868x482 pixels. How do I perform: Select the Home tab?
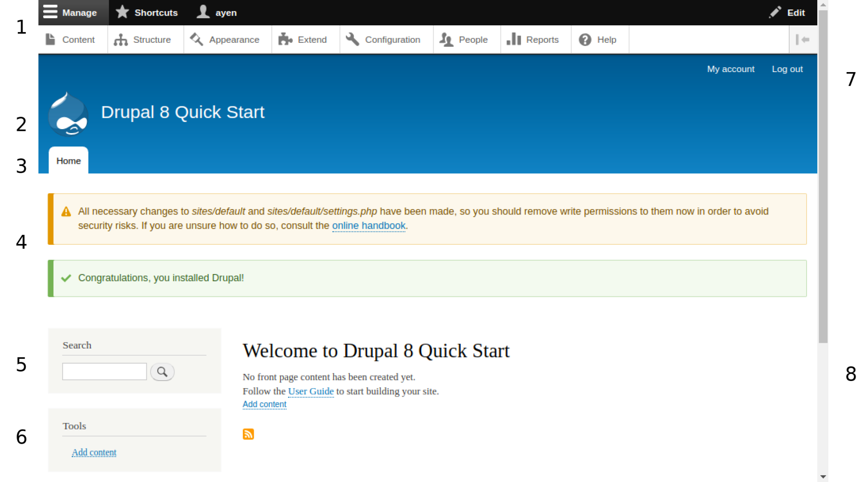pos(69,161)
